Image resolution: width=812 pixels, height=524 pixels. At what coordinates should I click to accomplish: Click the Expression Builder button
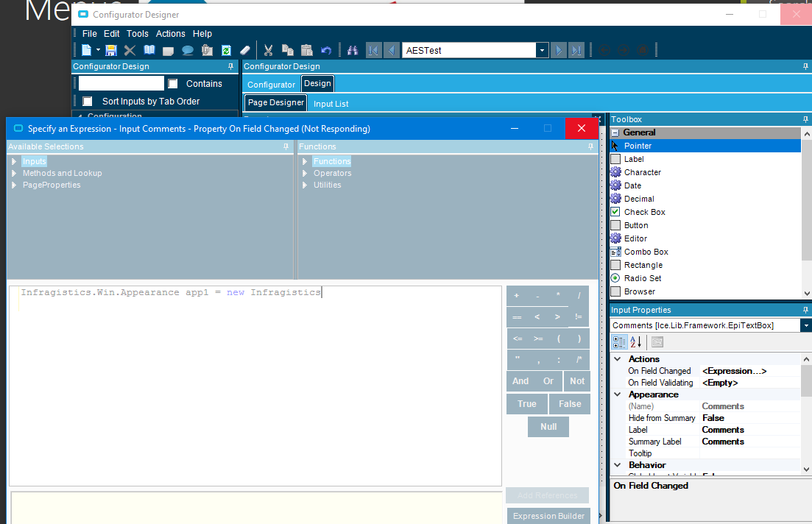pos(548,516)
